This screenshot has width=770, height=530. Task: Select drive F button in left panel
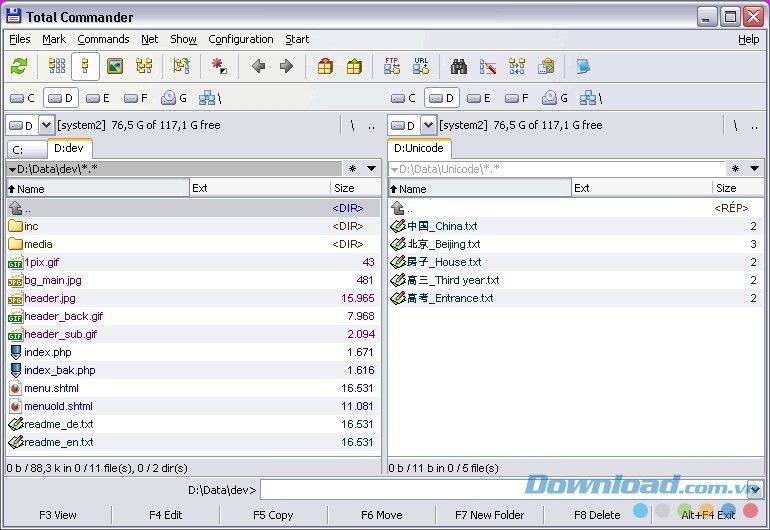(x=136, y=98)
